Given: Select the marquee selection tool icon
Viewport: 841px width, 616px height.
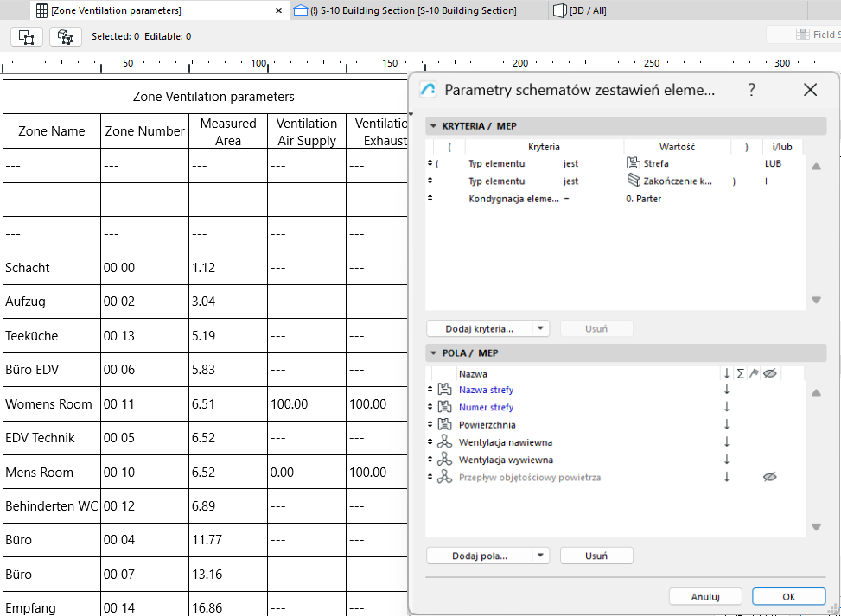Looking at the screenshot, I should pyautogui.click(x=26, y=37).
